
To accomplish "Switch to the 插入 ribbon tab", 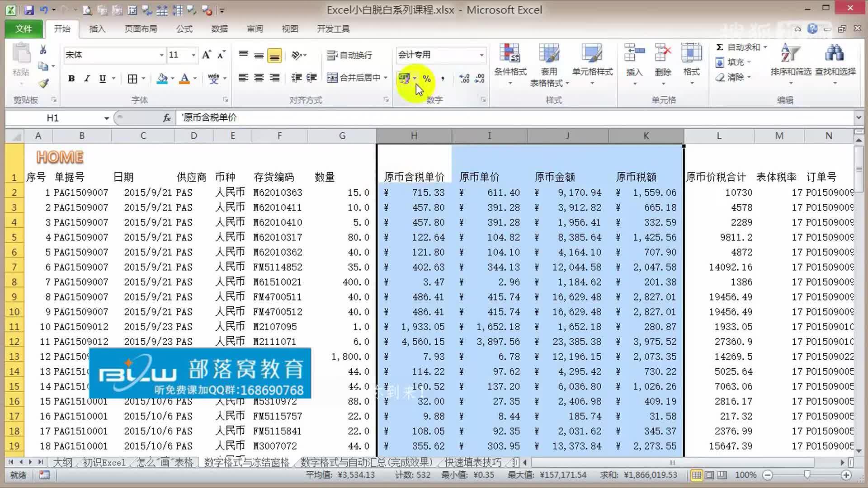I will click(97, 28).
